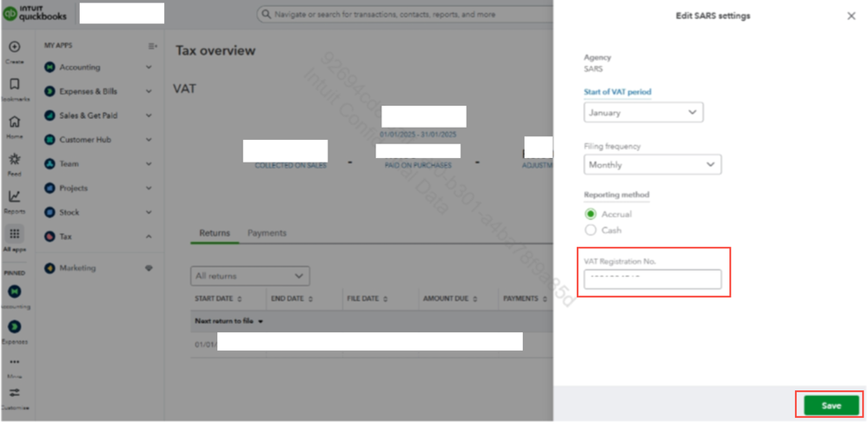This screenshot has width=868, height=424.
Task: Click the VAT Registration No. field
Action: tap(653, 279)
